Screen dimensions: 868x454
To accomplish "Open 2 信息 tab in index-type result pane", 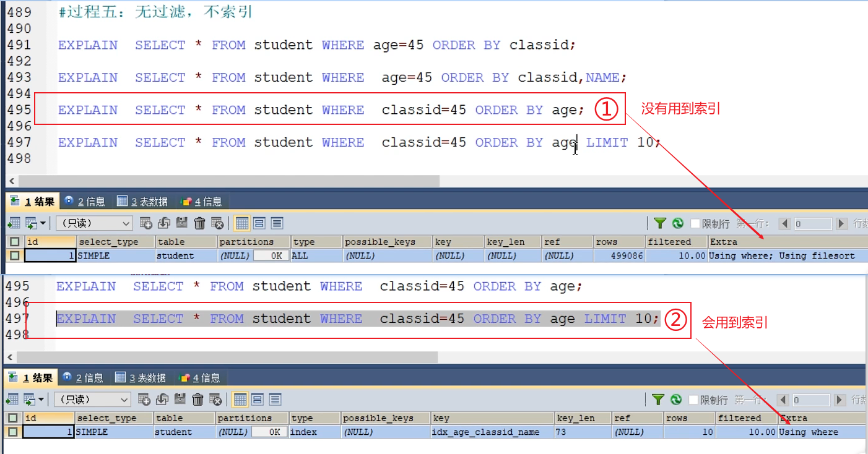I will click(x=83, y=378).
